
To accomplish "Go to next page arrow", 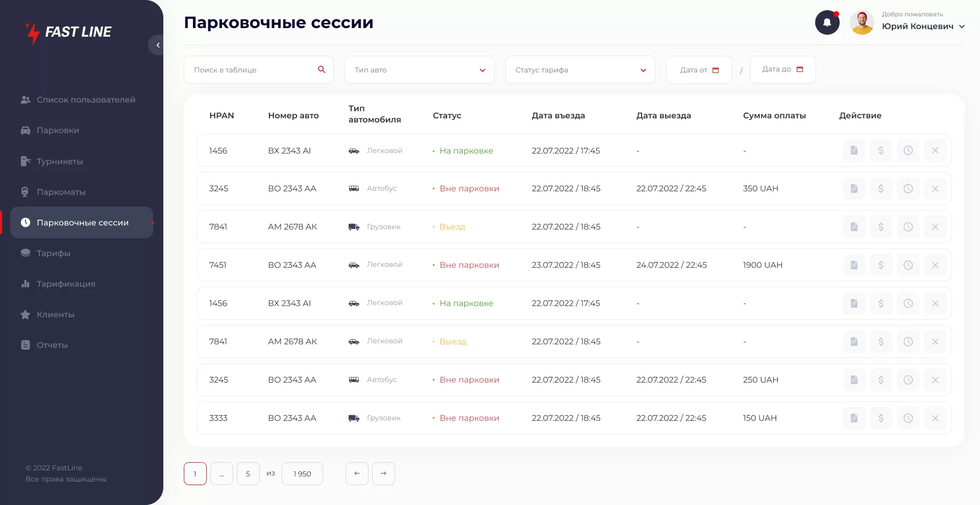I will 383,474.
